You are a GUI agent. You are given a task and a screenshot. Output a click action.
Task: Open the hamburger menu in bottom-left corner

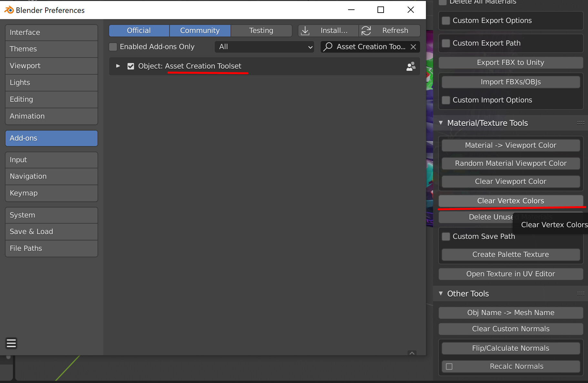coord(11,343)
